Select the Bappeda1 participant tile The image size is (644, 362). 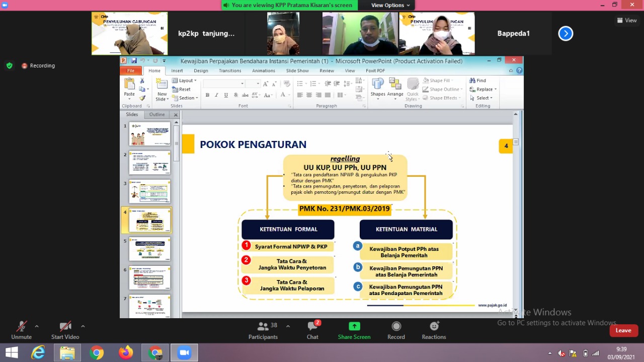513,34
